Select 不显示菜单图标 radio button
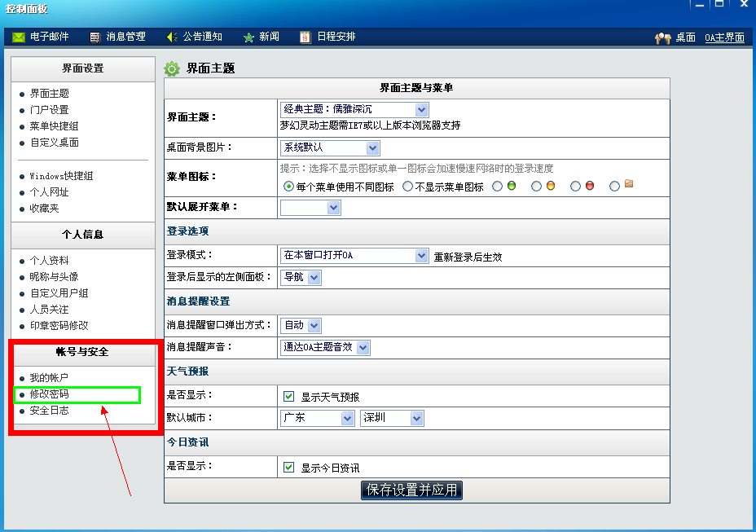This screenshot has width=756, height=532. pos(407,187)
